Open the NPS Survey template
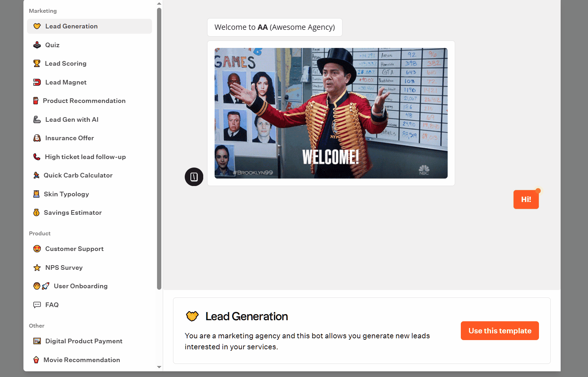This screenshot has height=377, width=588. [90, 268]
